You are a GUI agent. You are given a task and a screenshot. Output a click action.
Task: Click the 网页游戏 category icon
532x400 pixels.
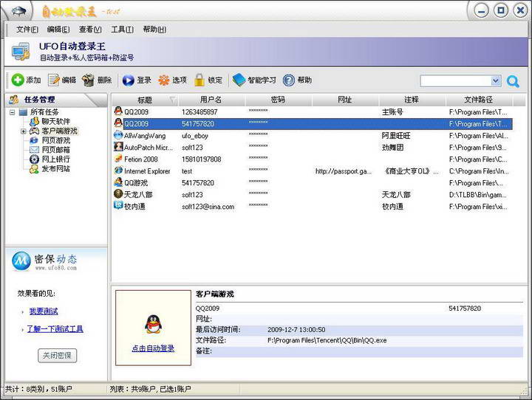34,140
